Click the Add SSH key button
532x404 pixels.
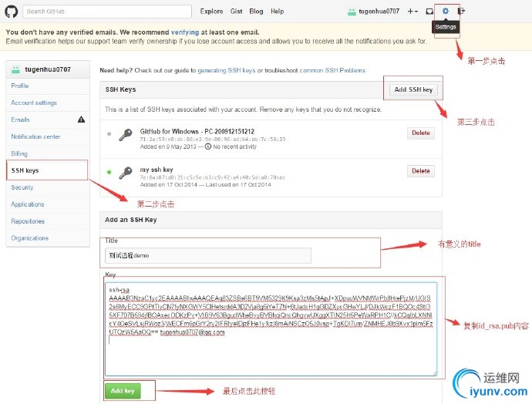[x=413, y=89]
